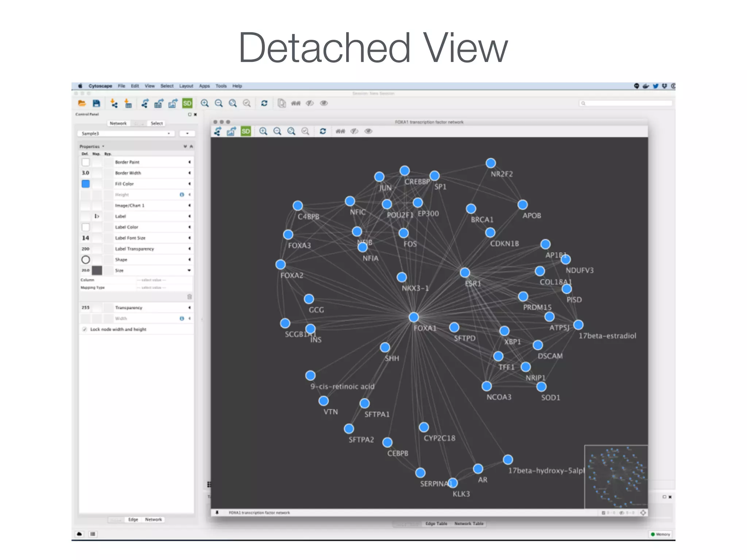This screenshot has height=560, width=747.
Task: Open the Layout menu
Action: click(186, 86)
